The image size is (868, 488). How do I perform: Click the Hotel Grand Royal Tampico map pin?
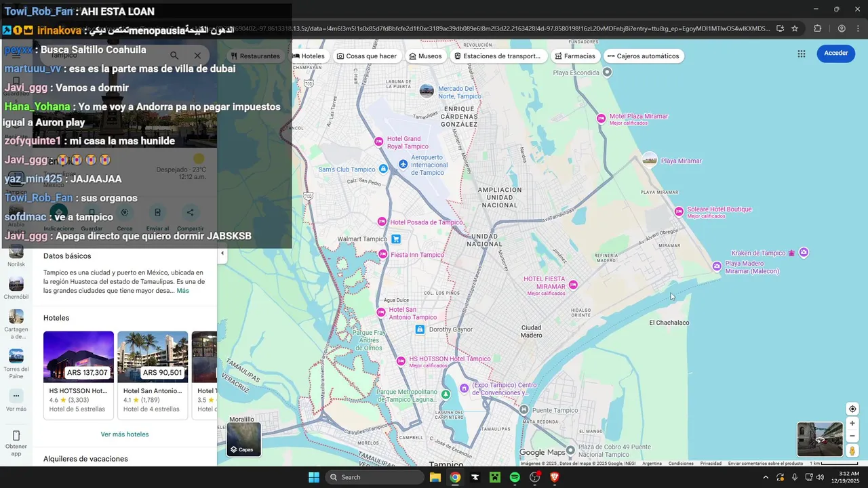(x=379, y=141)
